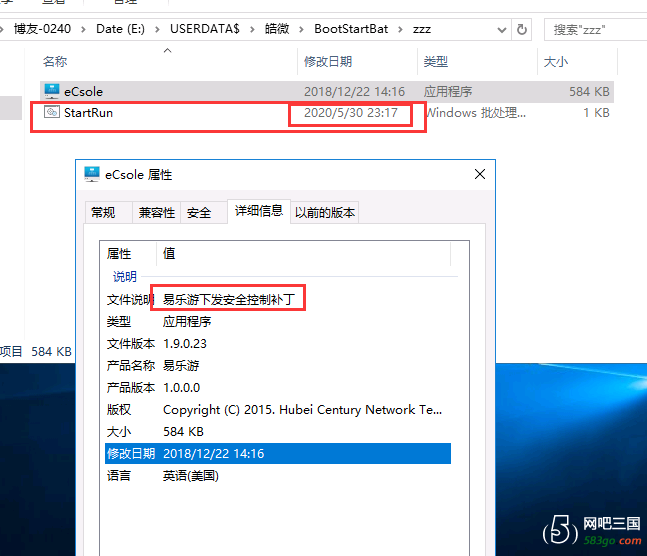Open the 安全 tab
Screen dimensions: 647x556
[199, 212]
